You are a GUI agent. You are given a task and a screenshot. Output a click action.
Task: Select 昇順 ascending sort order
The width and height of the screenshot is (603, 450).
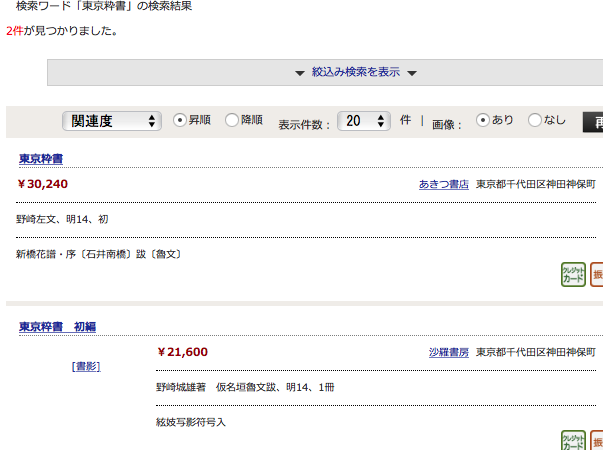pos(181,120)
